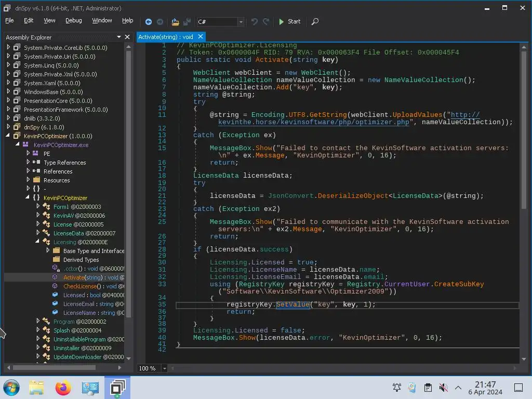Screen dimensions: 532x399
Task: Expand Base Type and Interfaces folder
Action: 48,250
